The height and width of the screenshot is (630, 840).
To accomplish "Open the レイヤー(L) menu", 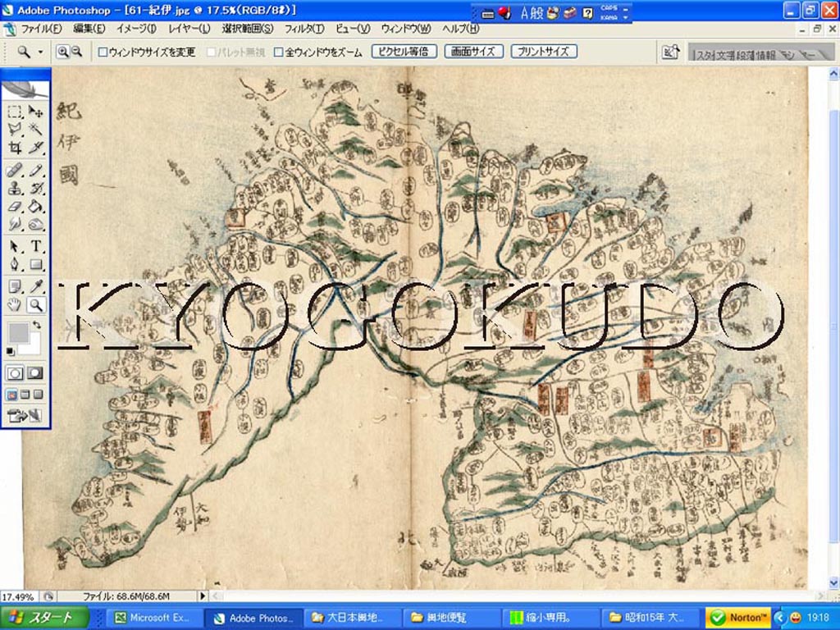I will (189, 29).
